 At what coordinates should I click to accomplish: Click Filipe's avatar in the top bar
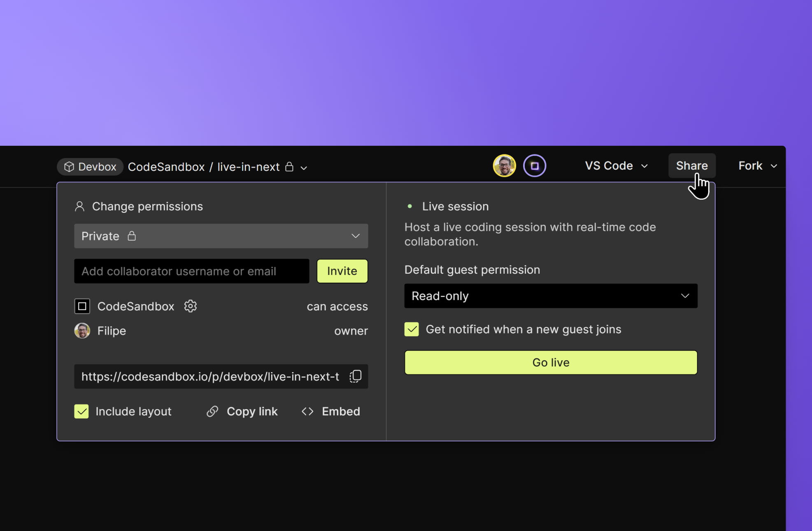(x=504, y=166)
